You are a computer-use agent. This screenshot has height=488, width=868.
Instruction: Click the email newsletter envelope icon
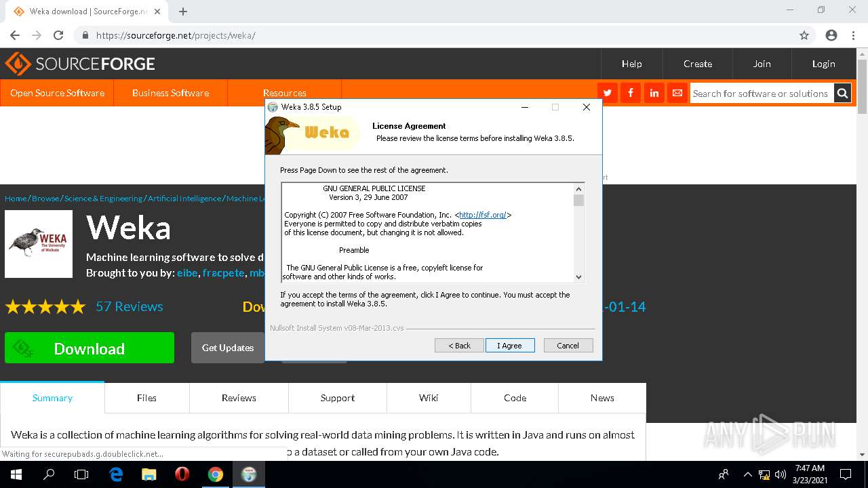point(677,93)
